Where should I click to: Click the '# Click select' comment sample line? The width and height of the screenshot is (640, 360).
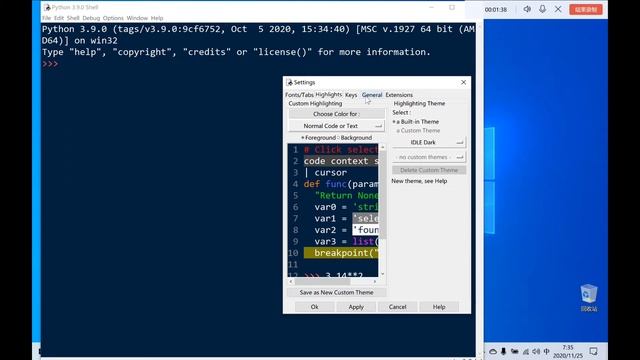click(341, 149)
